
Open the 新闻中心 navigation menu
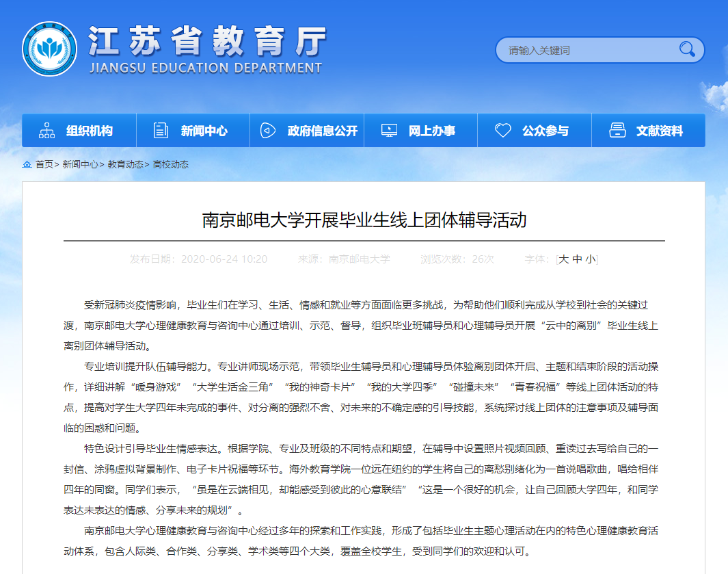click(204, 131)
